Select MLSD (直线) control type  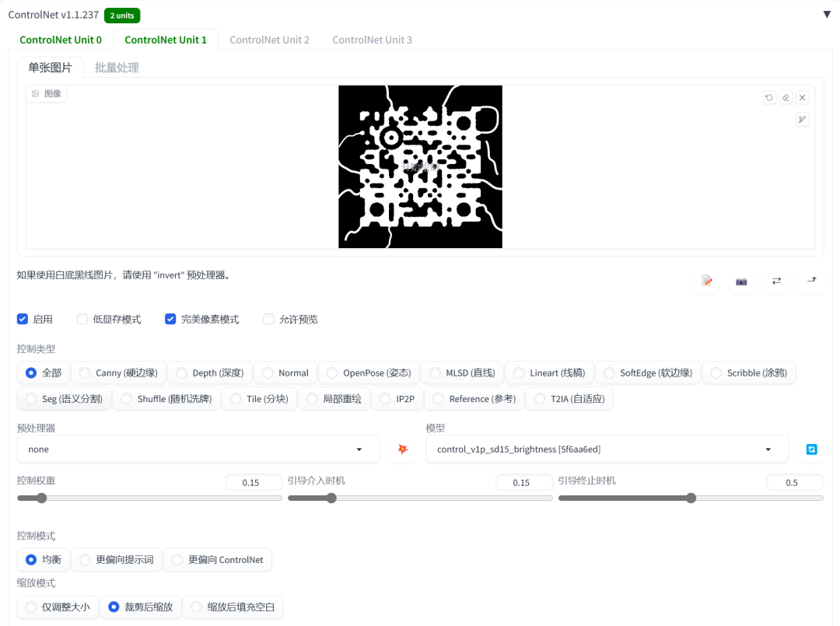462,372
